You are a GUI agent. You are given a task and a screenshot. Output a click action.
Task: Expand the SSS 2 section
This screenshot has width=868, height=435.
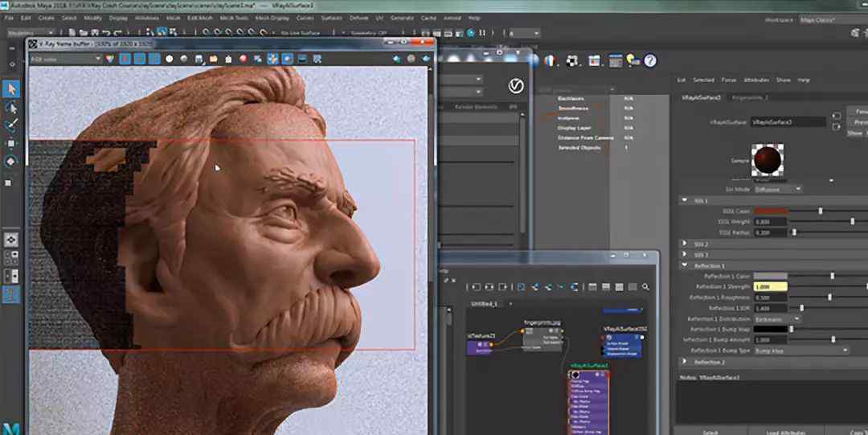point(685,244)
